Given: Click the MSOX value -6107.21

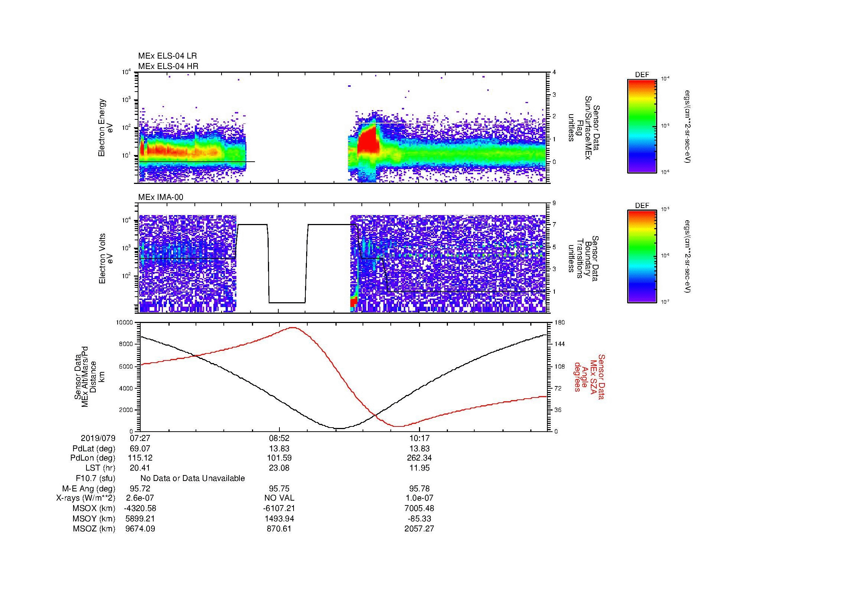Looking at the screenshot, I should 279,508.
